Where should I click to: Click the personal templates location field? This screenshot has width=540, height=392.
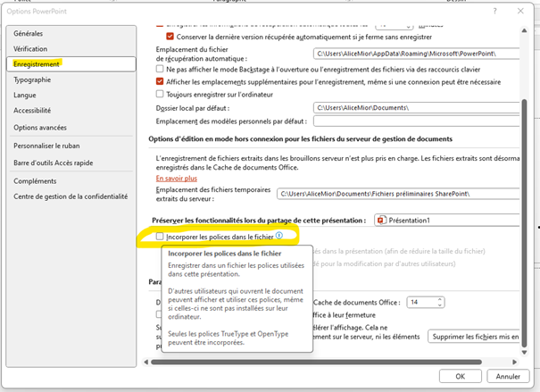pos(416,121)
